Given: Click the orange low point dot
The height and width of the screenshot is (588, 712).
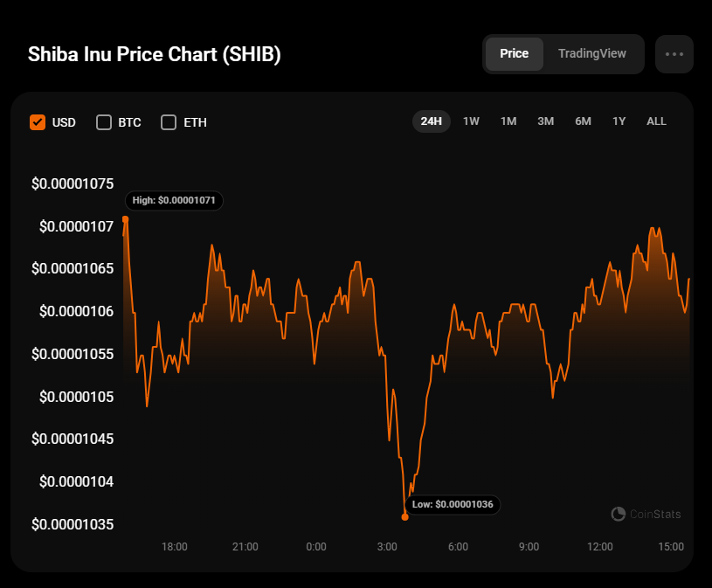Looking at the screenshot, I should coord(404,517).
